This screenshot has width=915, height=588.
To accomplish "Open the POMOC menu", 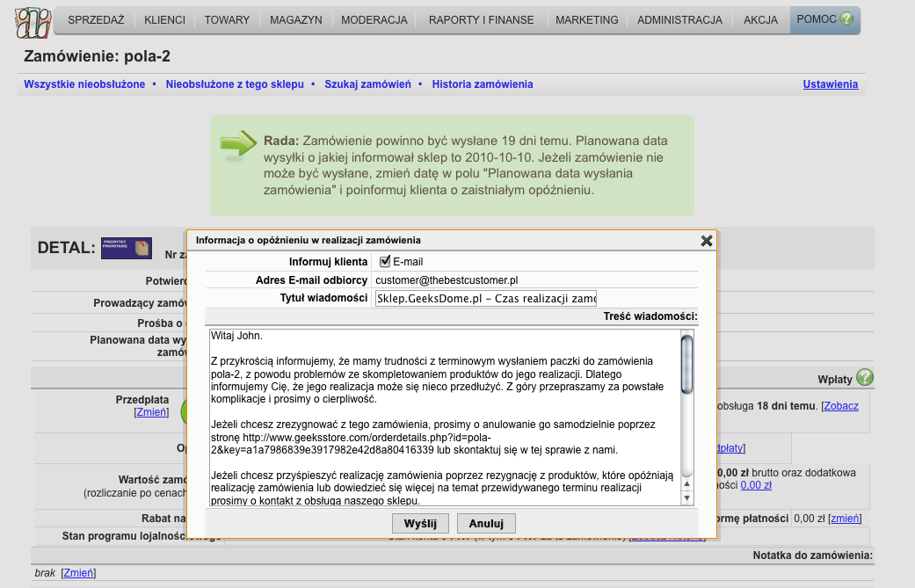I will (x=824, y=20).
